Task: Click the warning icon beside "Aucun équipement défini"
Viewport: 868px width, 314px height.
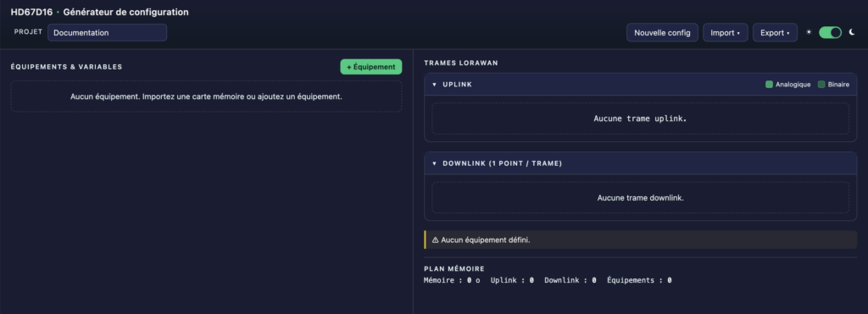Action: click(435, 240)
